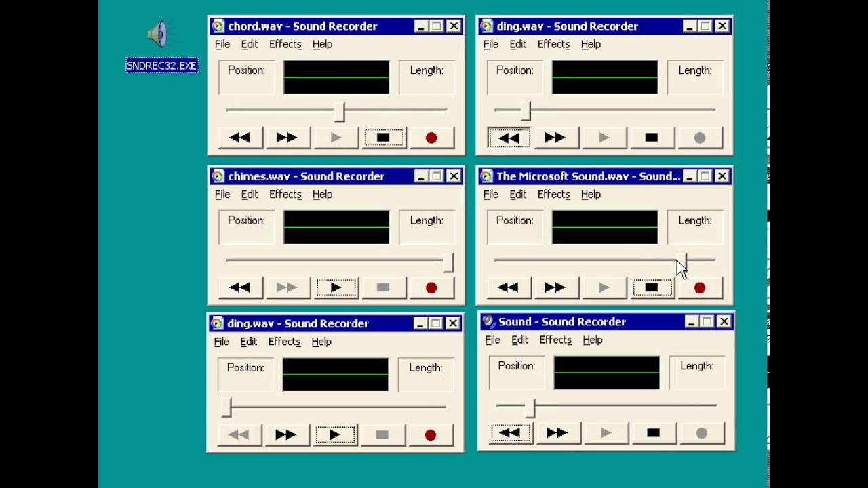
Task: Open the File menu in chord.wav window
Action: 222,44
